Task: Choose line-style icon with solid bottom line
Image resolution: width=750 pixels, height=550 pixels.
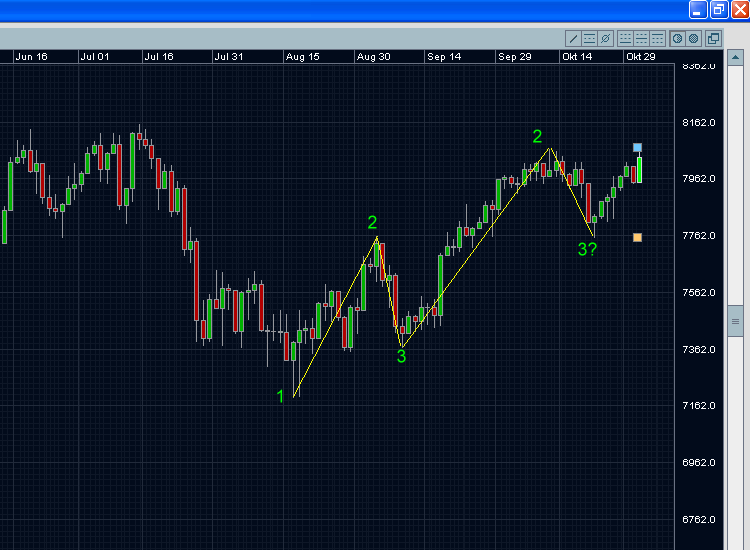Action: click(x=626, y=39)
